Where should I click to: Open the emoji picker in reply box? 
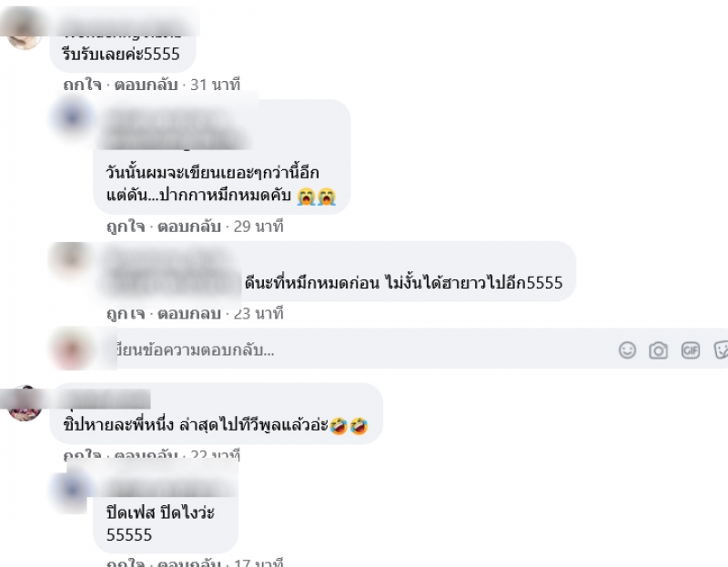[627, 350]
